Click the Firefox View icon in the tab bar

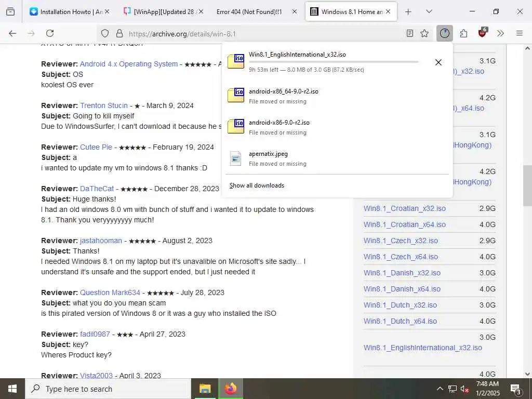point(10,11)
